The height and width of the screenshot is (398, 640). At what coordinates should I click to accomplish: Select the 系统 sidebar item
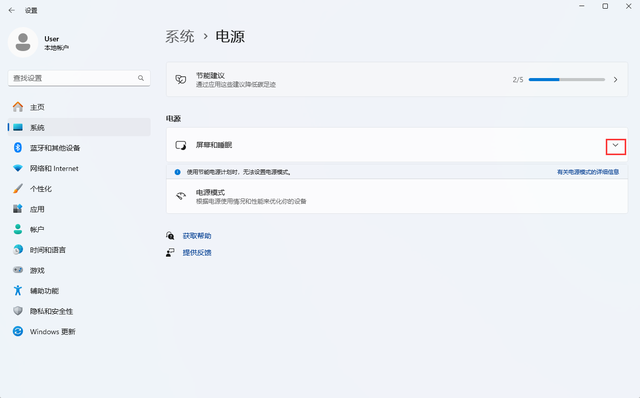click(x=79, y=127)
